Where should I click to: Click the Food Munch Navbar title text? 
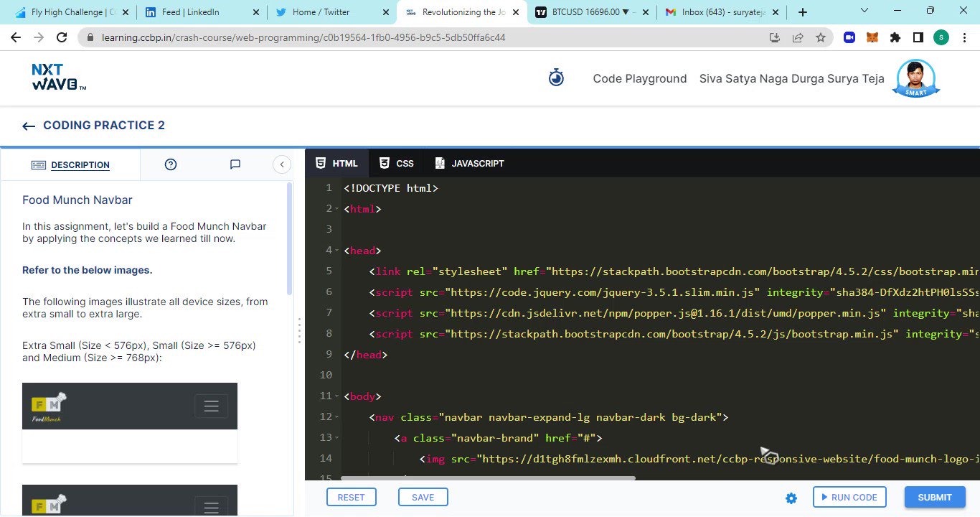[77, 200]
